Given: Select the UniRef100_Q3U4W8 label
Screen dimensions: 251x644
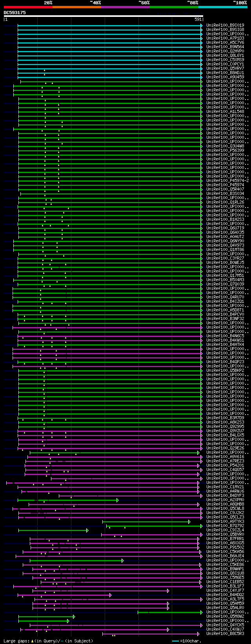Looking at the screenshot, I should point(225,146).
